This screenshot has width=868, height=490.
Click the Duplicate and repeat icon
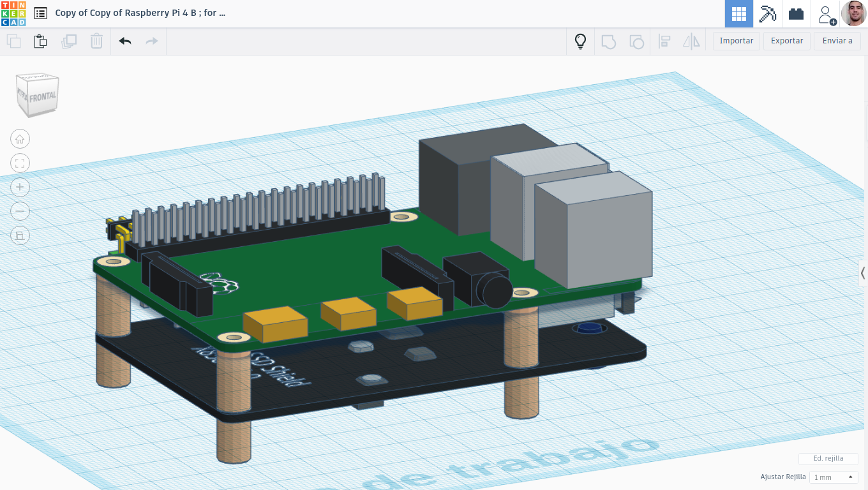[69, 41]
